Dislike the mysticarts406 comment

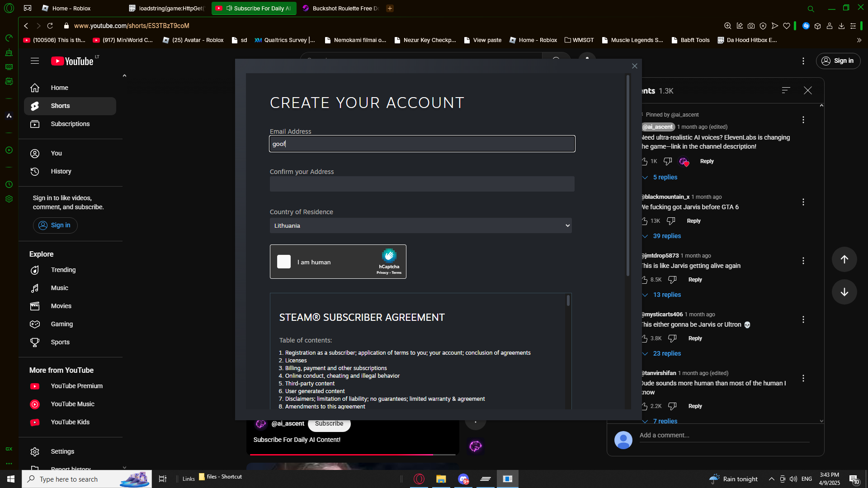672,338
